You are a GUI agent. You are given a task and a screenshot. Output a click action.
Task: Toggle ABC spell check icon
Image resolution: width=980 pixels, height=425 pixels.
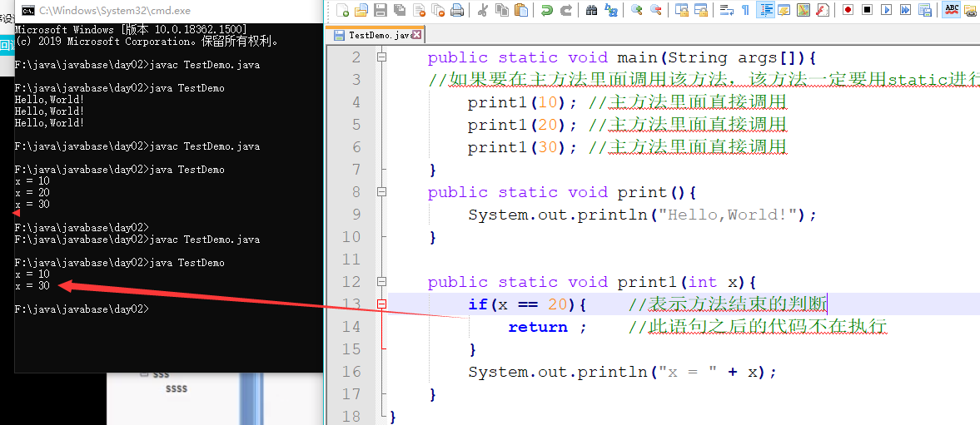pyautogui.click(x=951, y=10)
